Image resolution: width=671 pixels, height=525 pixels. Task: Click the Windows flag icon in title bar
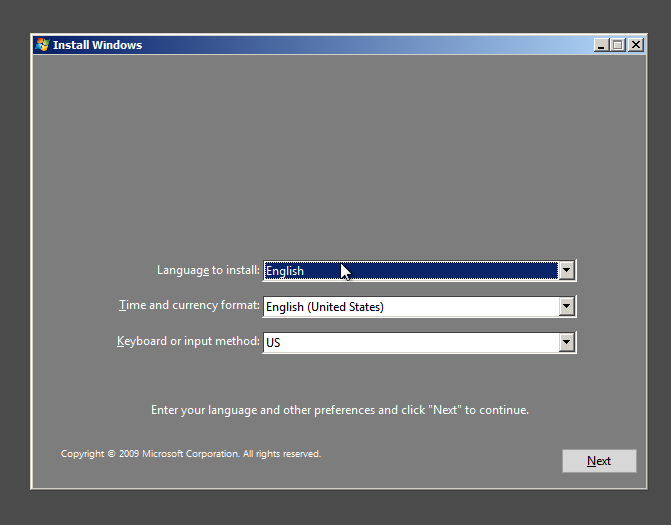[x=42, y=45]
